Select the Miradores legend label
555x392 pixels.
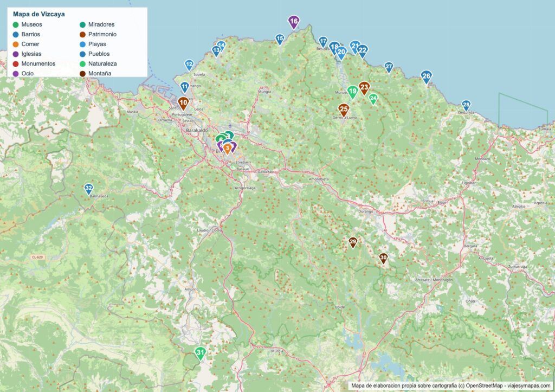pos(101,24)
